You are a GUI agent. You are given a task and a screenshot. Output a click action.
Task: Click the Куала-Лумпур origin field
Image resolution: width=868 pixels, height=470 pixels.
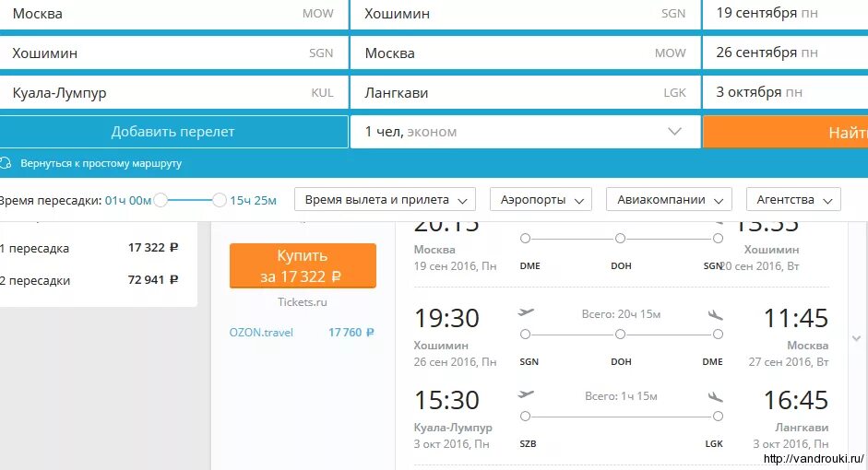173,92
